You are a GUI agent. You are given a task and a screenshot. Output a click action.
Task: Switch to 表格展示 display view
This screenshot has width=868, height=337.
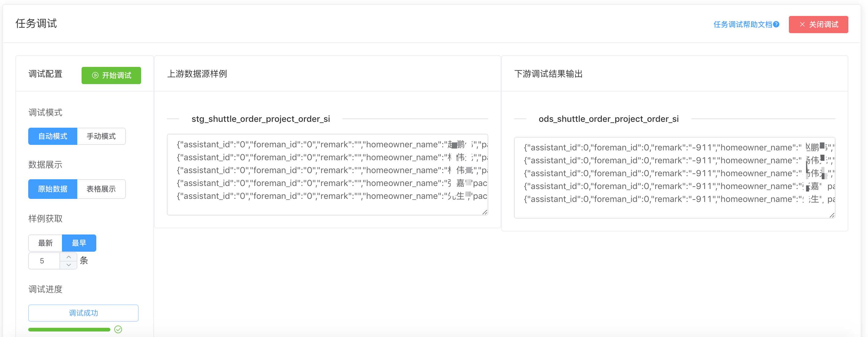[101, 189]
